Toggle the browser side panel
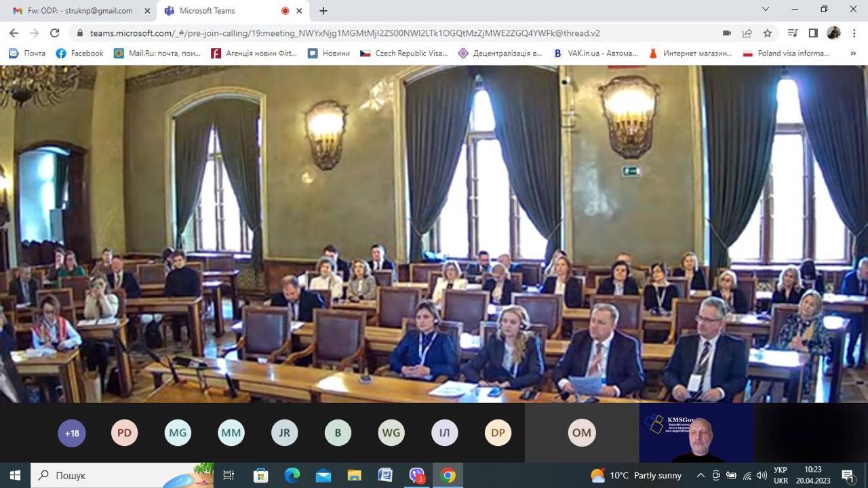 [x=813, y=33]
